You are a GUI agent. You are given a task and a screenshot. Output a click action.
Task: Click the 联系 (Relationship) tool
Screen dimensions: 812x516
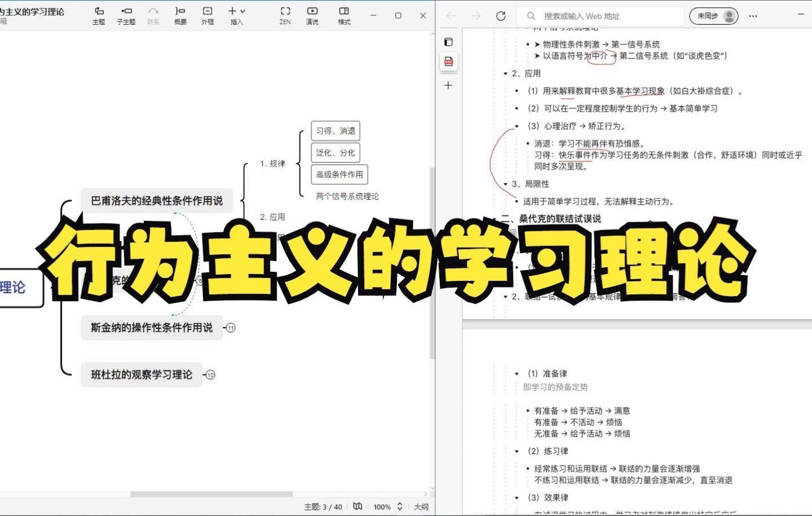point(153,15)
